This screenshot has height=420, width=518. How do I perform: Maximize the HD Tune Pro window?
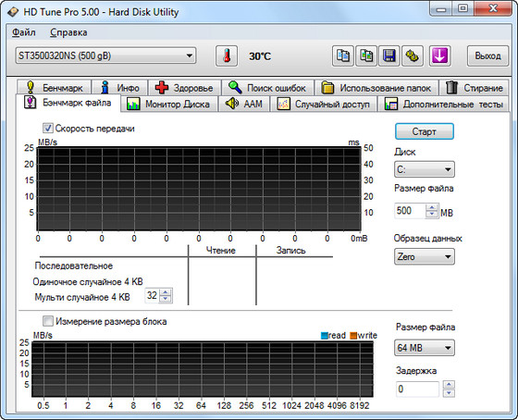[463, 8]
